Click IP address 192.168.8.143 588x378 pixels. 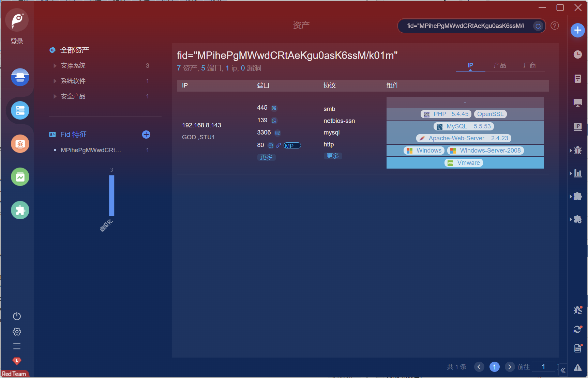click(x=201, y=125)
